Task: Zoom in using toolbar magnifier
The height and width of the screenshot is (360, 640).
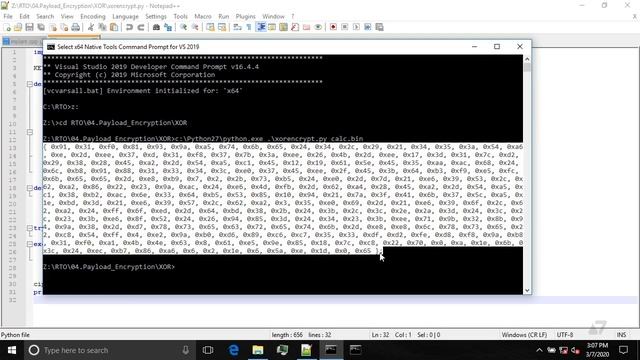Action: (x=184, y=27)
